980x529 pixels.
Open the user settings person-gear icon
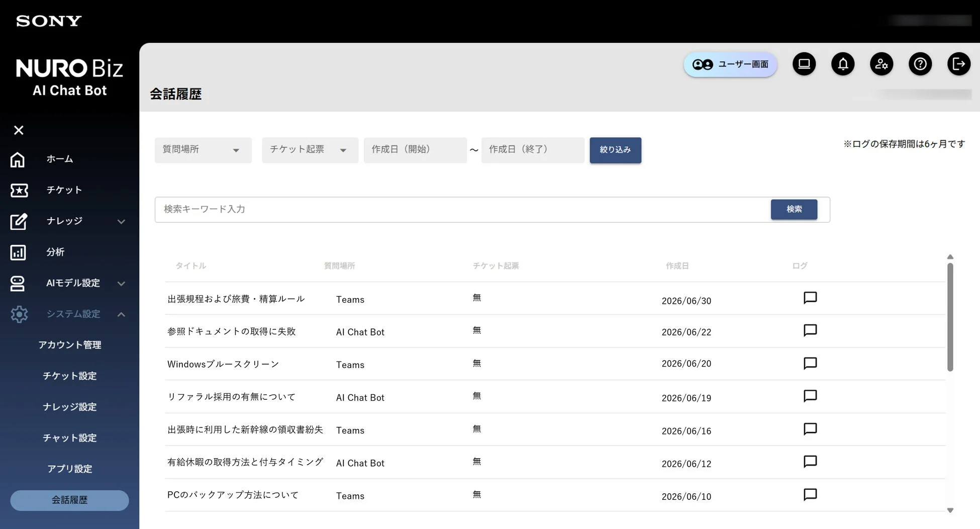pos(881,64)
